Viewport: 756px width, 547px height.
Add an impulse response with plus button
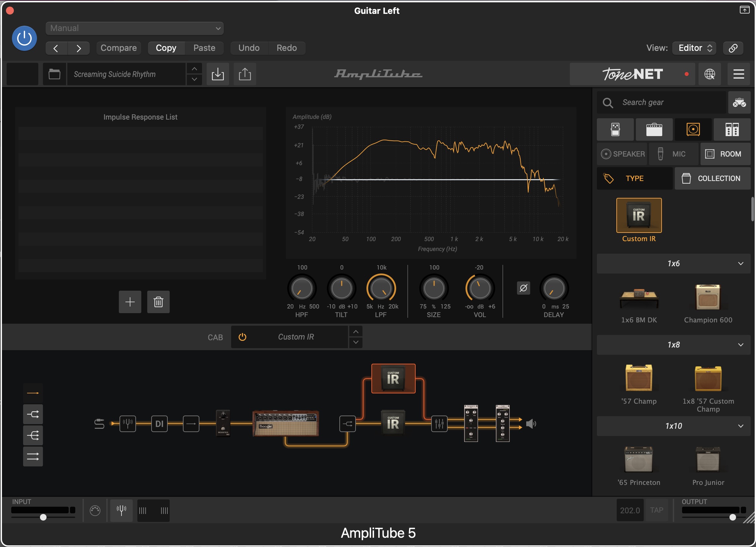pos(130,302)
